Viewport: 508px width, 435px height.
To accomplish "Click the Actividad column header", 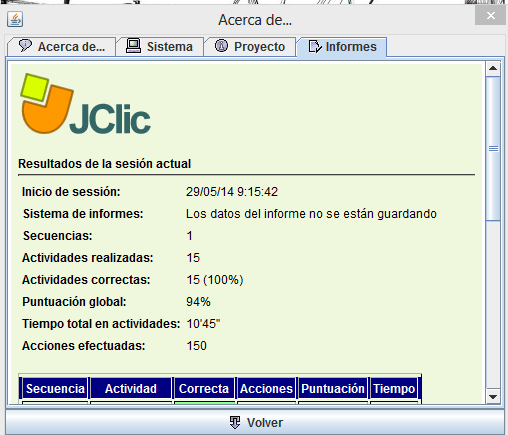I will click(x=131, y=389).
